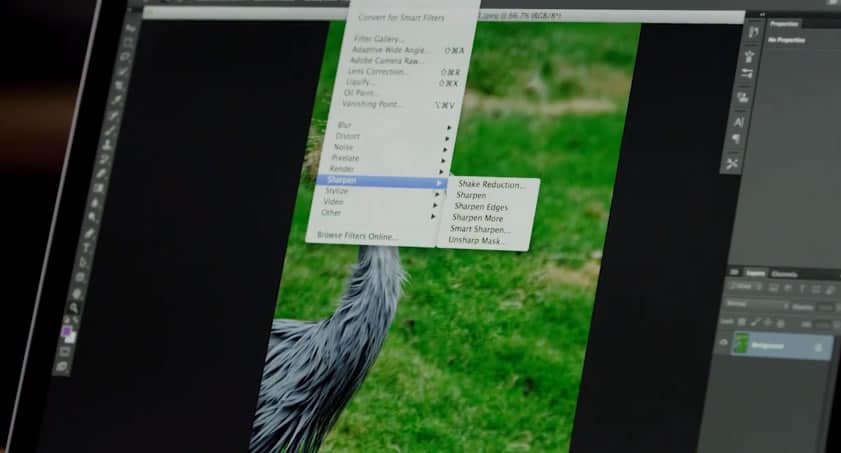Switch to the 3D tab
This screenshot has height=453, width=841.
(734, 272)
